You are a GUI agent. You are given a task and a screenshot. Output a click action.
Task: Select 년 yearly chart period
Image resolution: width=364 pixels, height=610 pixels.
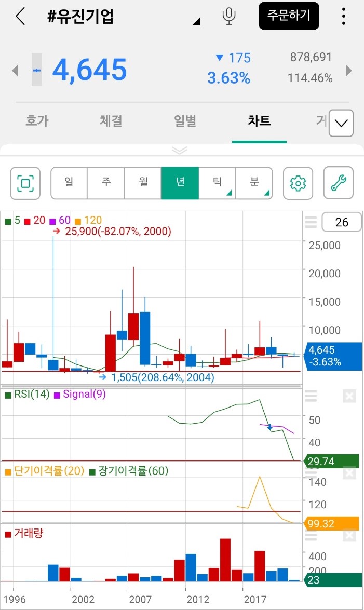[180, 183]
